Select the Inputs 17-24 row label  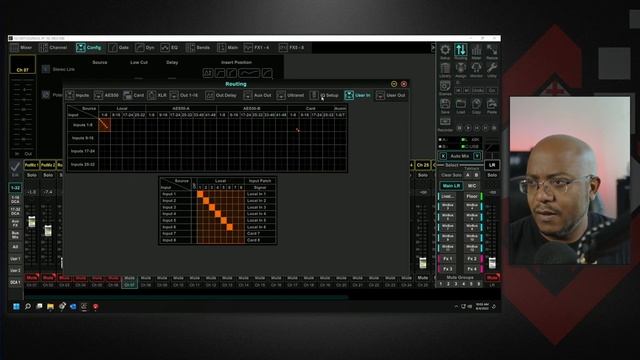click(83, 151)
